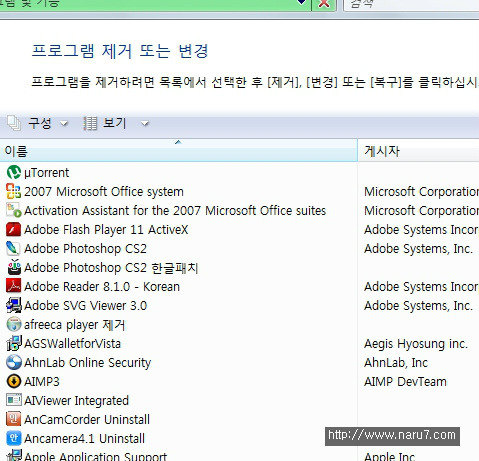The image size is (479, 461).
Task: Select µTorrent in the program list
Action: (x=47, y=173)
